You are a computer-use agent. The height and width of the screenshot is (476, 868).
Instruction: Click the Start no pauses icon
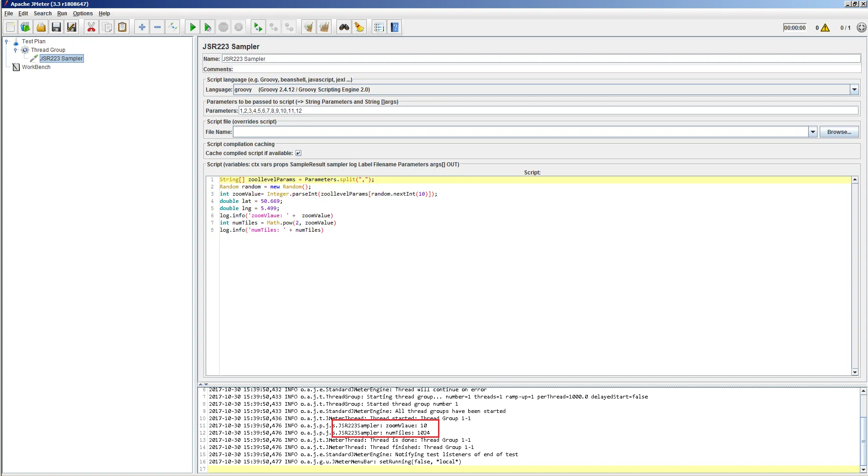208,27
